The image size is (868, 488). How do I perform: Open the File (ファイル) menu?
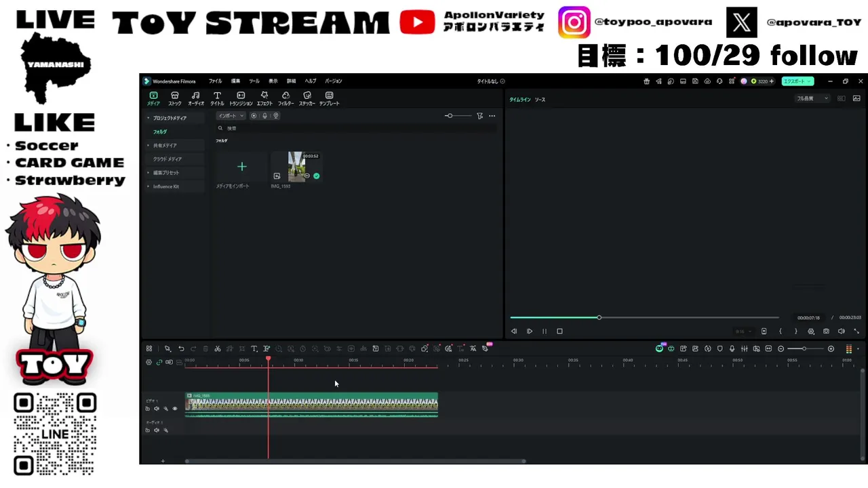[x=215, y=81]
